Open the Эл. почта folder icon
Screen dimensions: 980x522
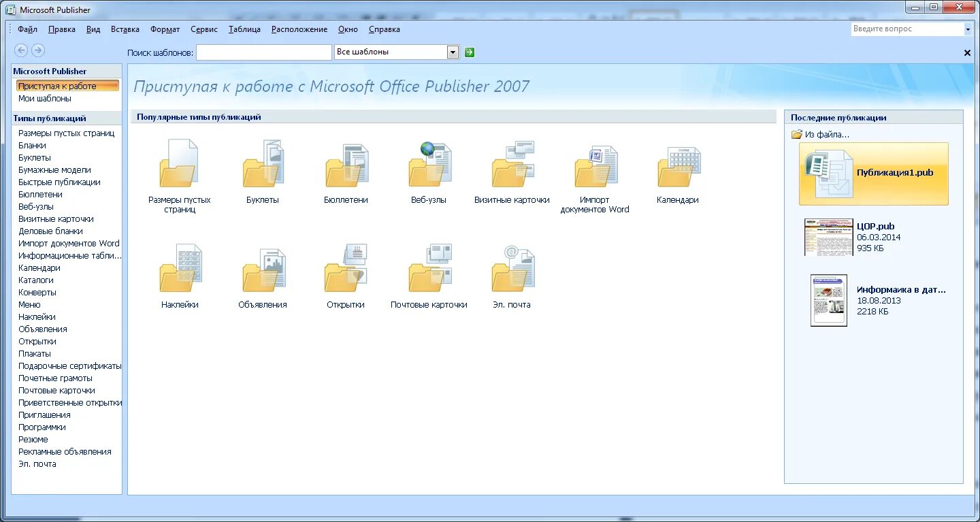coord(512,268)
